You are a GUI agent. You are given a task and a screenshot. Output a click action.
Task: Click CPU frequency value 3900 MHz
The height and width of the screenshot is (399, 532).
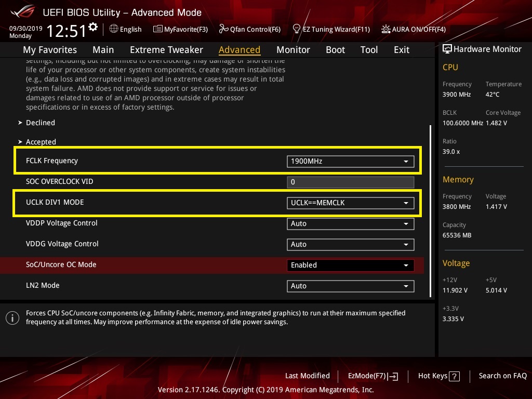pyautogui.click(x=456, y=95)
